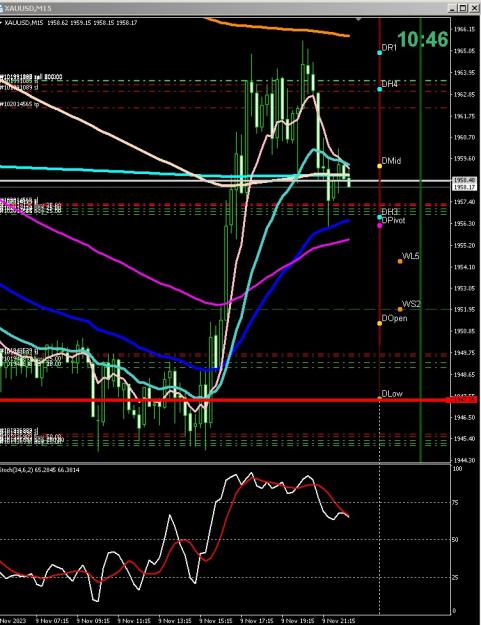Click price scale value 1944.30
This screenshot has height=625, width=481.
465,460
